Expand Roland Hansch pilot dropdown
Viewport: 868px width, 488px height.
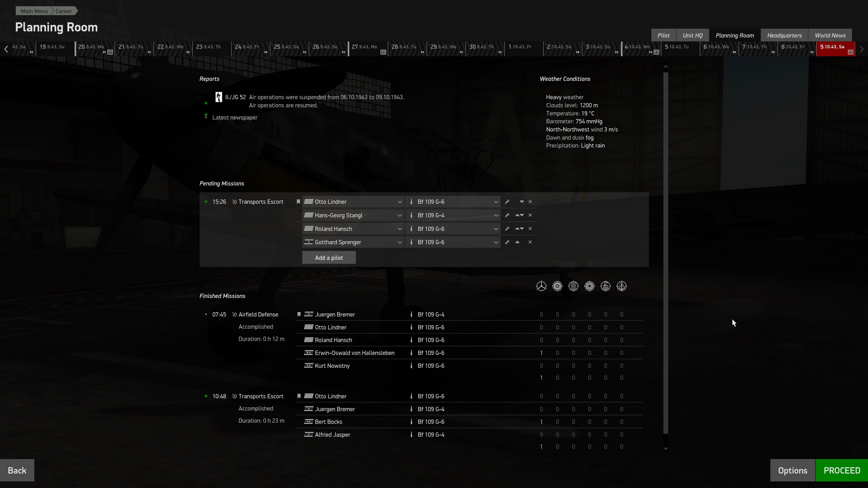400,229
